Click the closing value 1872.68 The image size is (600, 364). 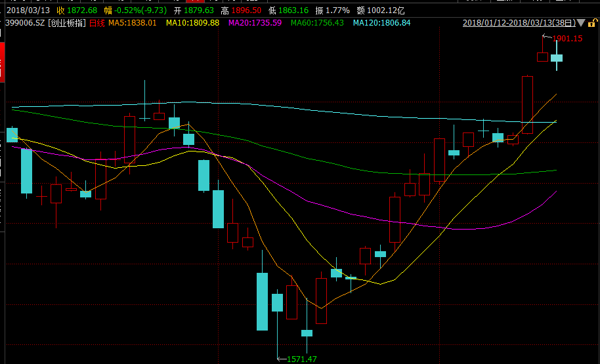click(x=83, y=10)
